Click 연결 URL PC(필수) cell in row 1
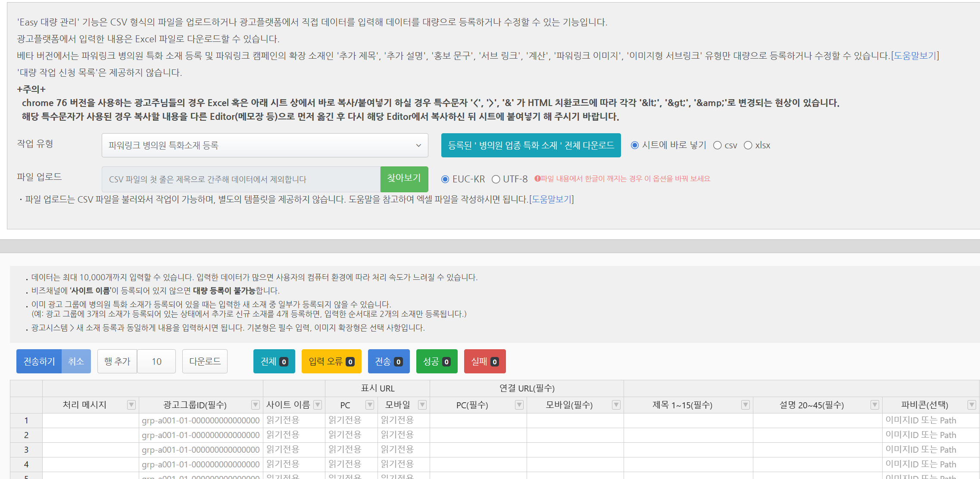The width and height of the screenshot is (980, 479). click(x=478, y=420)
